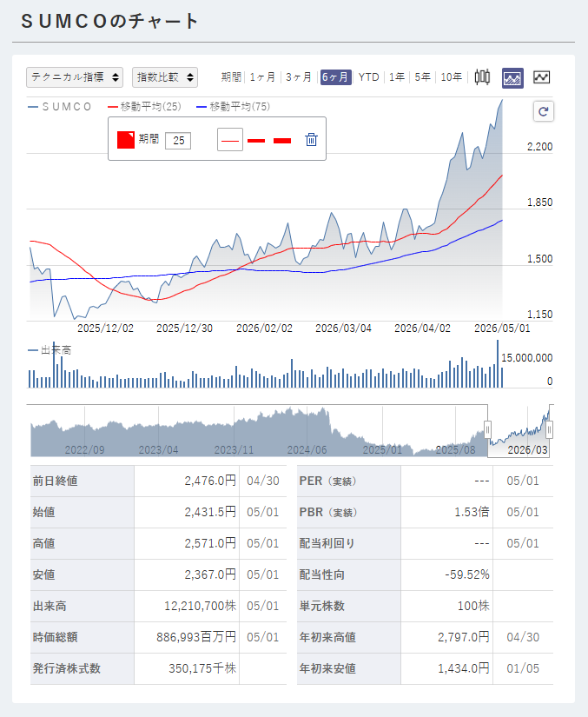Click the 2,200 price axis label
The width and height of the screenshot is (588, 717).
(539, 147)
